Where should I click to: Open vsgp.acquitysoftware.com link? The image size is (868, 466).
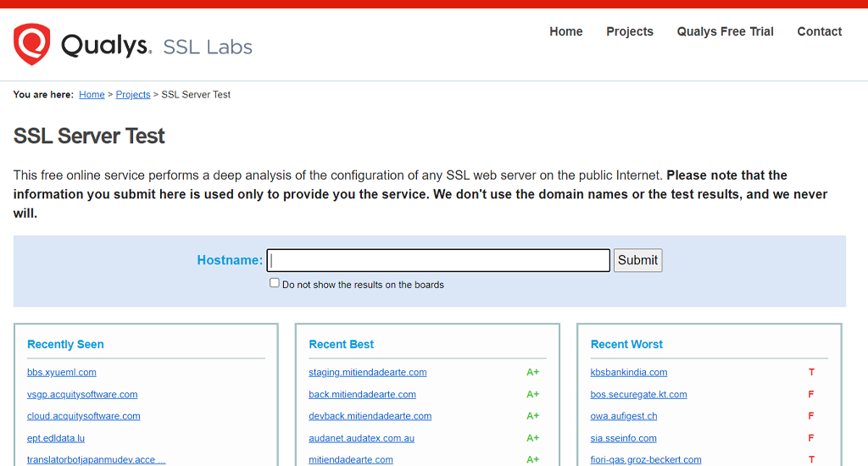tap(82, 395)
